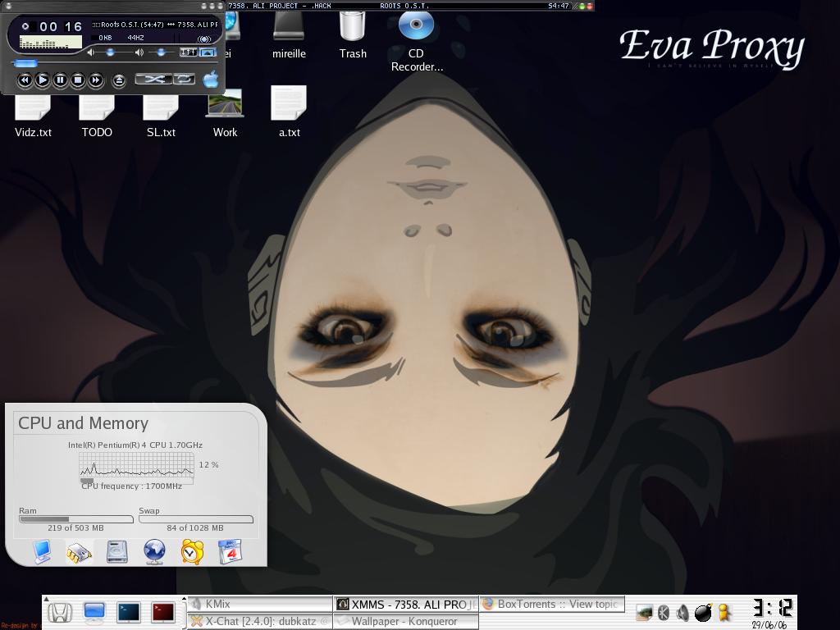Viewport: 840px width, 630px height.
Task: Select the hard disk icon in the monitor widget
Action: (117, 551)
